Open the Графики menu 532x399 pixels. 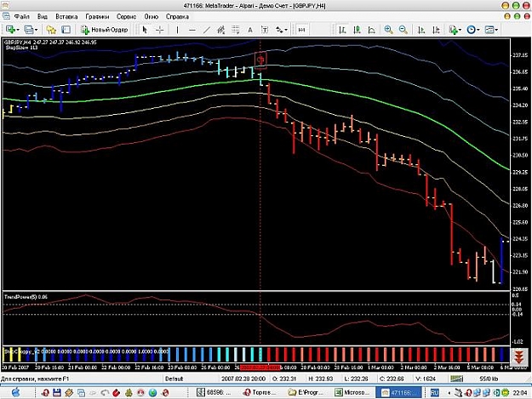(x=97, y=16)
